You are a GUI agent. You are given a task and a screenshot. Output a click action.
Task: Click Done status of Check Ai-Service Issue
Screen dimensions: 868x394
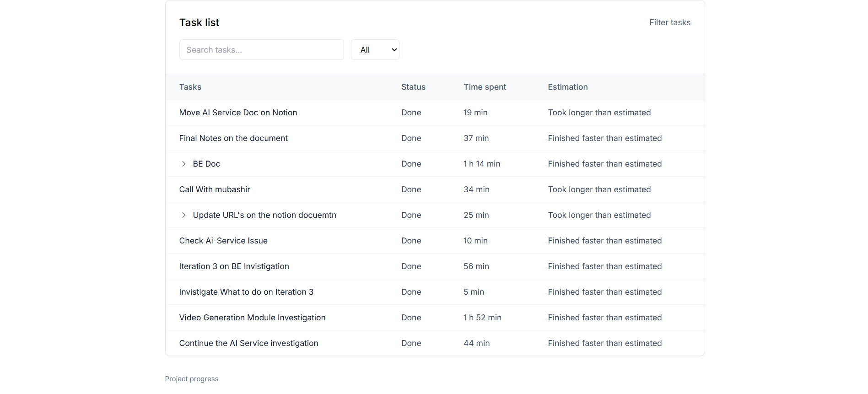411,241
